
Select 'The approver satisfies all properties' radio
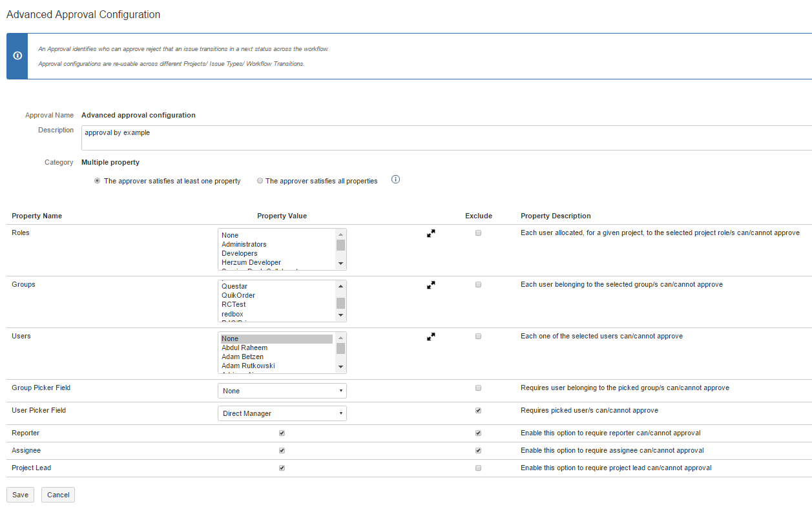pyautogui.click(x=260, y=181)
